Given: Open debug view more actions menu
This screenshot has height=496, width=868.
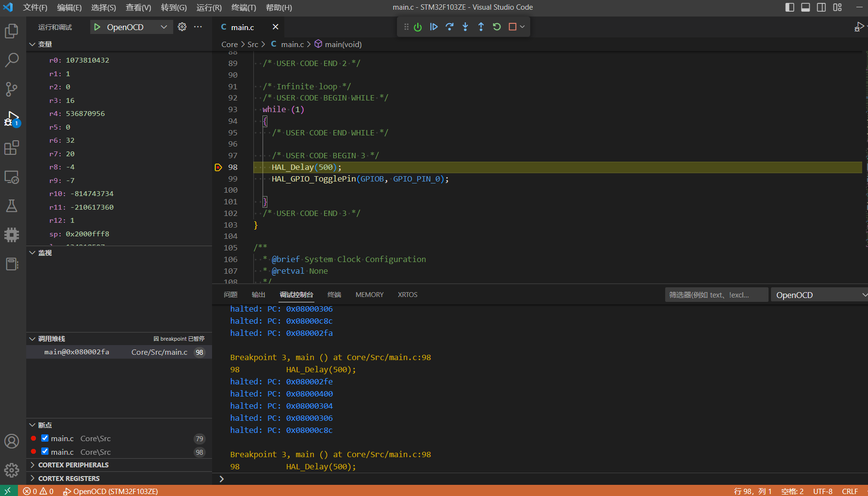Looking at the screenshot, I should pos(198,27).
